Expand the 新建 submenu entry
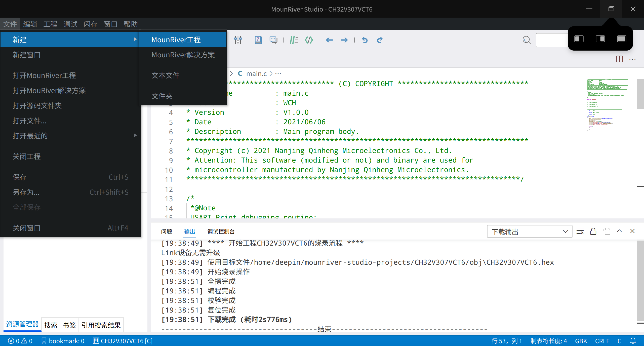Image resolution: width=644 pixels, height=346 pixels. pos(69,40)
